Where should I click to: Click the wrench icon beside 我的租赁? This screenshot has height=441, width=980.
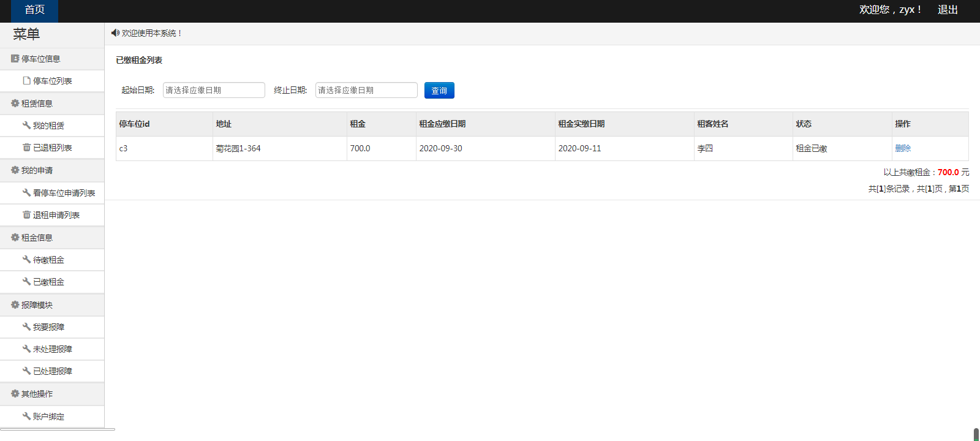(26, 126)
